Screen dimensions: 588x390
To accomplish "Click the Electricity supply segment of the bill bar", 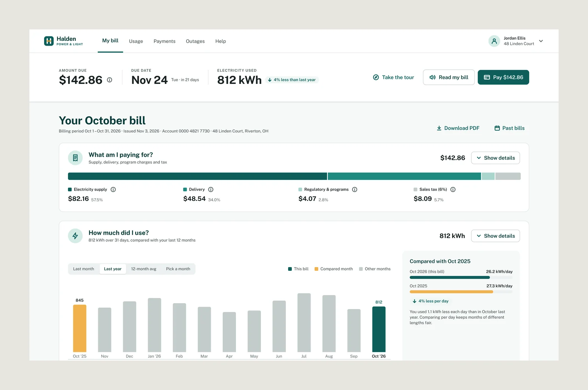I will (x=197, y=176).
